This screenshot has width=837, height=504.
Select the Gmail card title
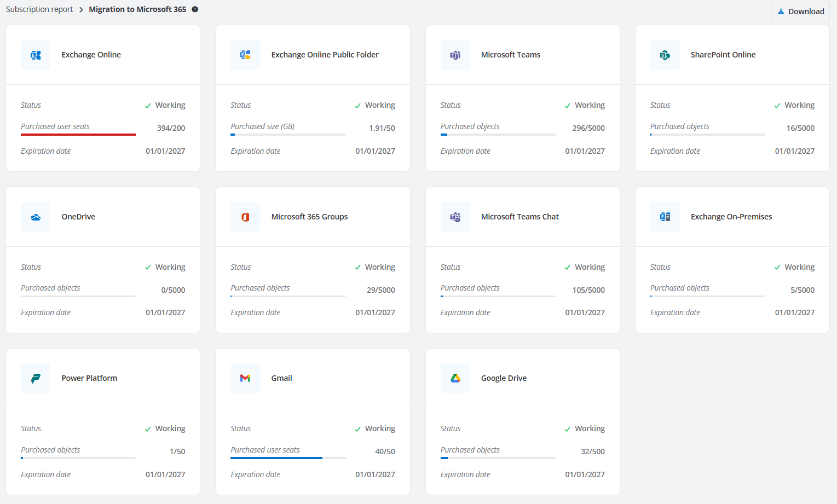tap(282, 378)
